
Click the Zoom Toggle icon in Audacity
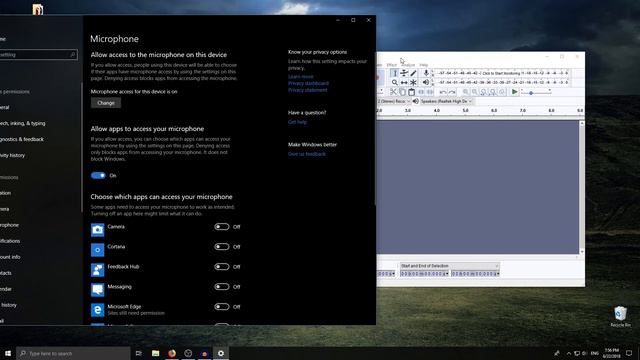pos(502,92)
